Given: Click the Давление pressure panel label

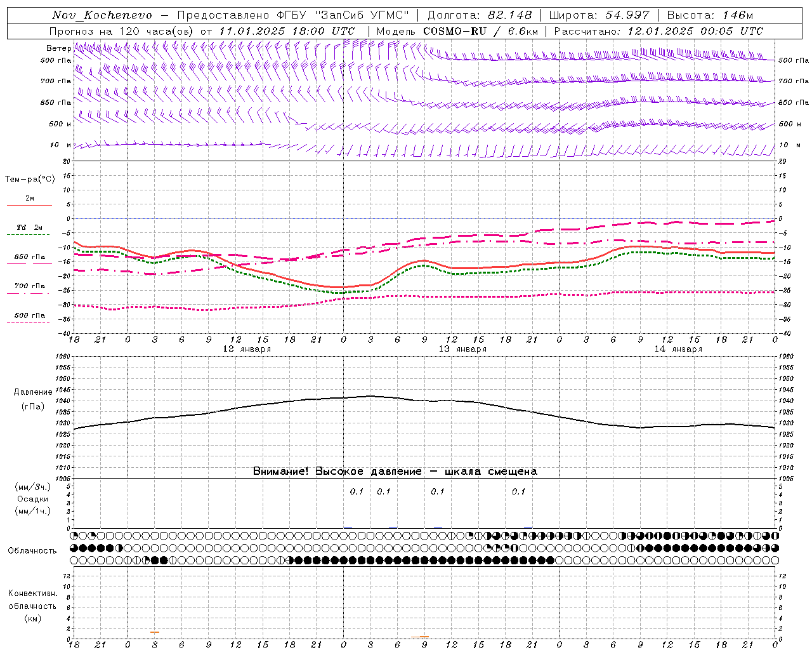Looking at the screenshot, I should (x=33, y=392).
